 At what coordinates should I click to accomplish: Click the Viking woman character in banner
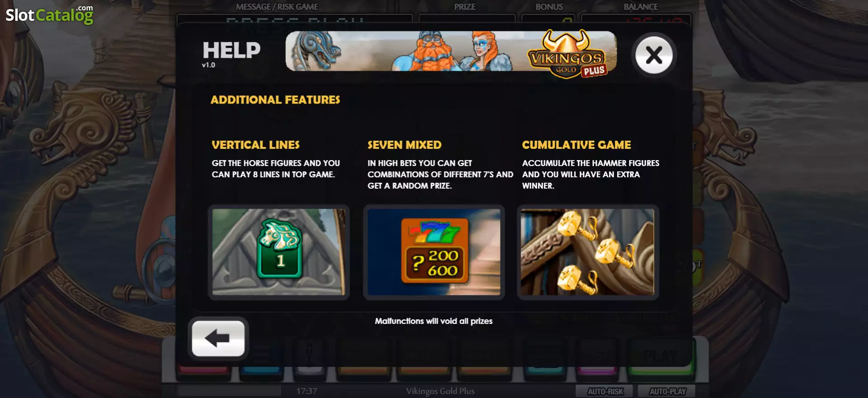pyautogui.click(x=489, y=51)
